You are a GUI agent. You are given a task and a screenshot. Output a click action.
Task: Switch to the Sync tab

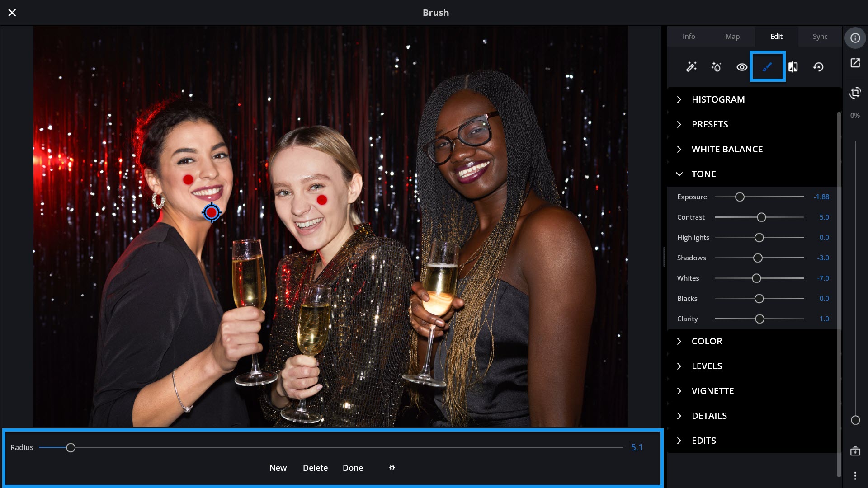(820, 37)
